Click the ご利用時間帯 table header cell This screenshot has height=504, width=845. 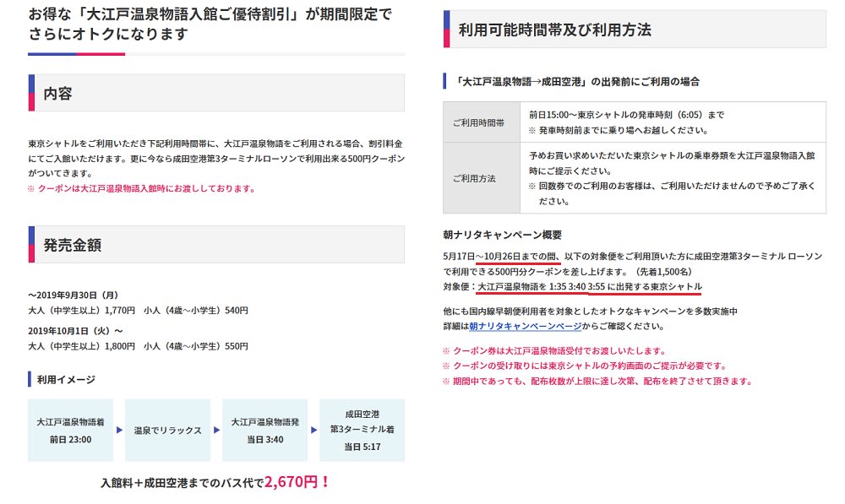[x=482, y=122]
